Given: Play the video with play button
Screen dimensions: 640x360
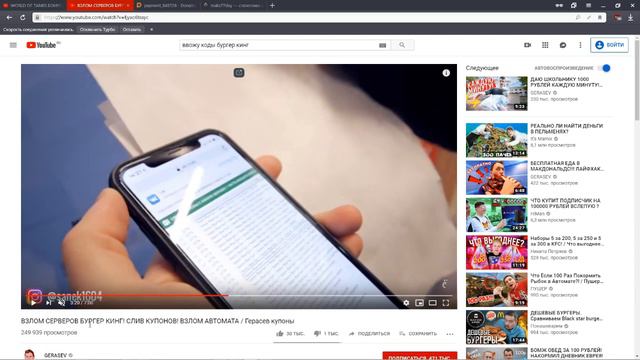Looking at the screenshot, I should [x=33, y=302].
